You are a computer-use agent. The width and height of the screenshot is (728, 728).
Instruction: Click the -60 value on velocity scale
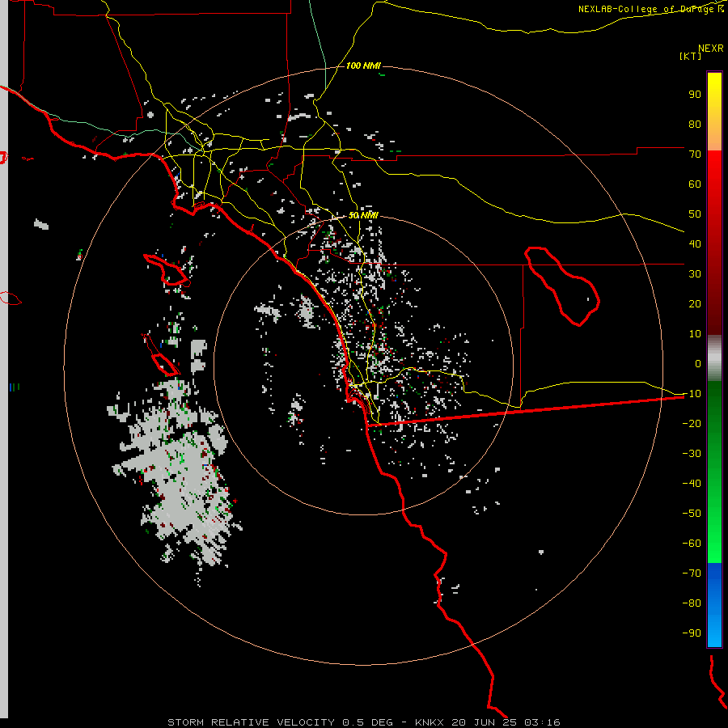coord(692,544)
